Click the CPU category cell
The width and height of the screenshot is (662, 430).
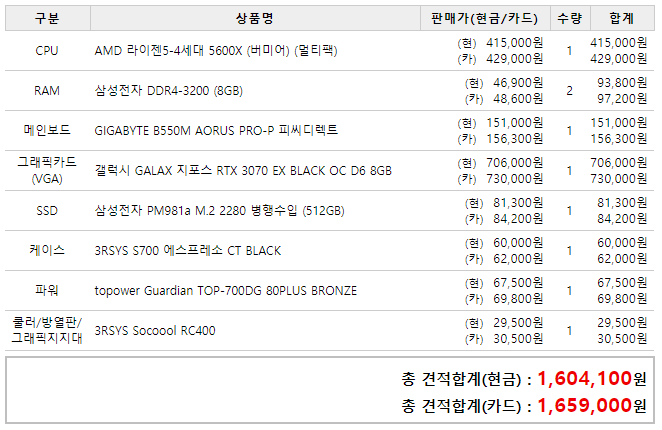tap(47, 51)
